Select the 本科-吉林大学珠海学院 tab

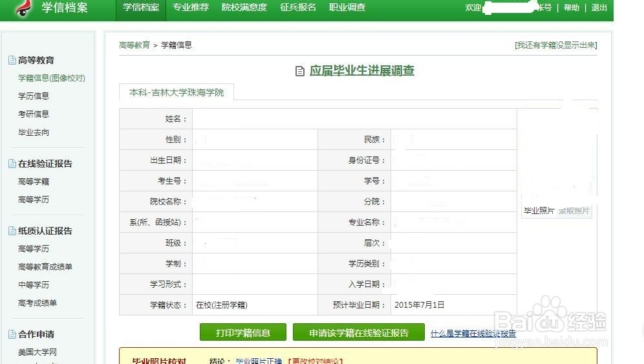pos(177,92)
